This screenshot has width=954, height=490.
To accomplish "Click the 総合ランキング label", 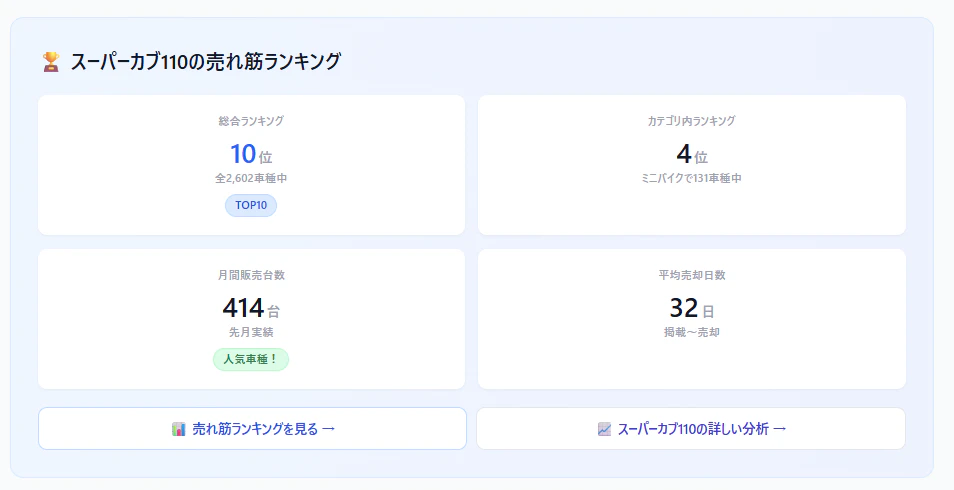I will pos(251,121).
